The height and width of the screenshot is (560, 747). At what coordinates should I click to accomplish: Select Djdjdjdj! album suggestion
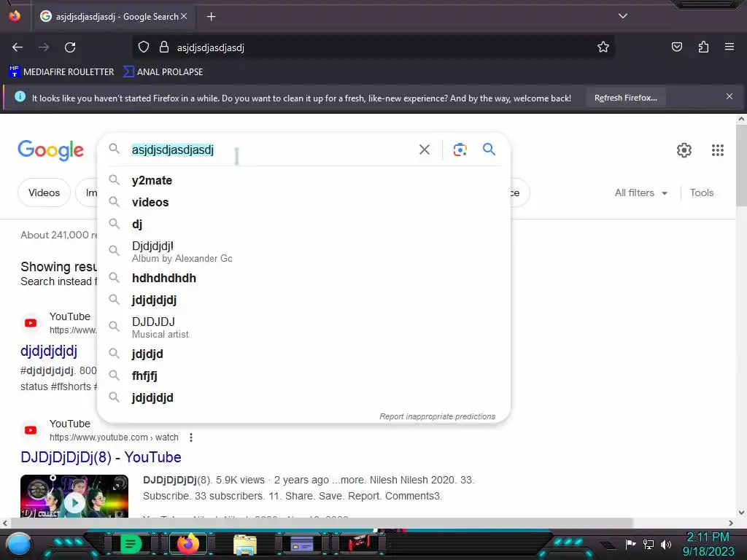pos(304,252)
